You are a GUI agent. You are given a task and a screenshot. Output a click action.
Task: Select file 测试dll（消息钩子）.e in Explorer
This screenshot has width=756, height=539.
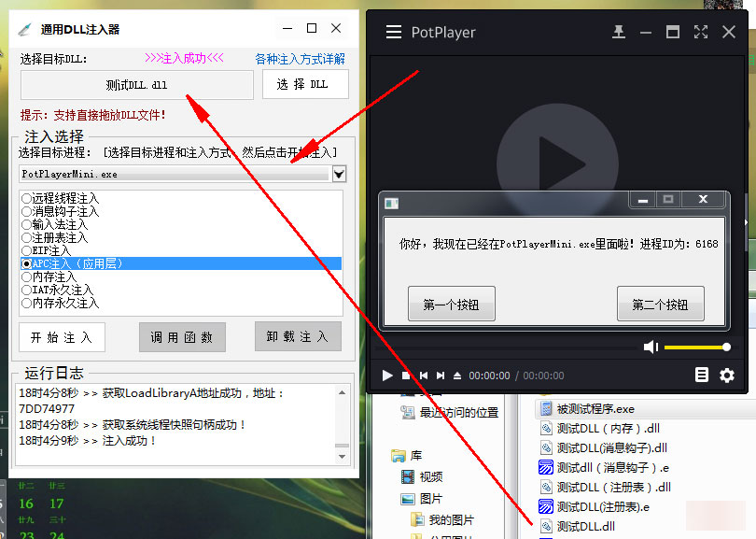coord(613,467)
